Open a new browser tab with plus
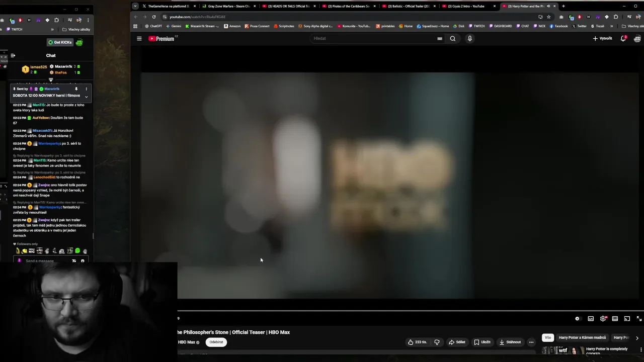The image size is (644, 362). coord(563,6)
